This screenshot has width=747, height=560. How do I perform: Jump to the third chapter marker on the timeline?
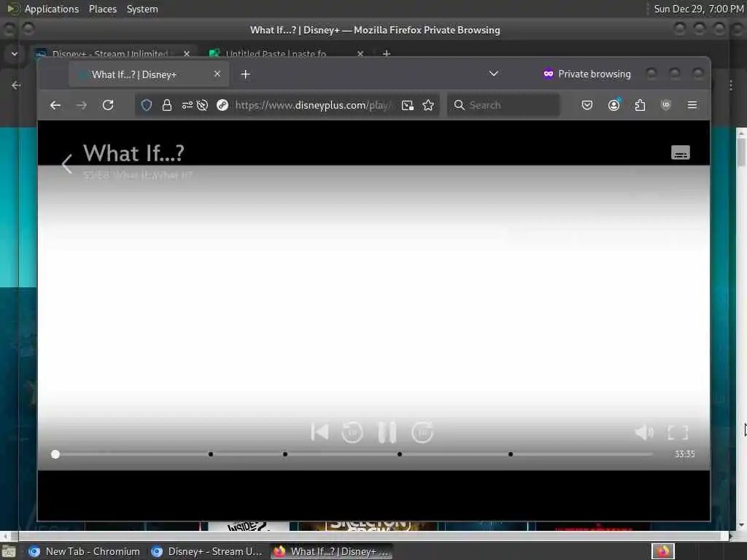400,454
